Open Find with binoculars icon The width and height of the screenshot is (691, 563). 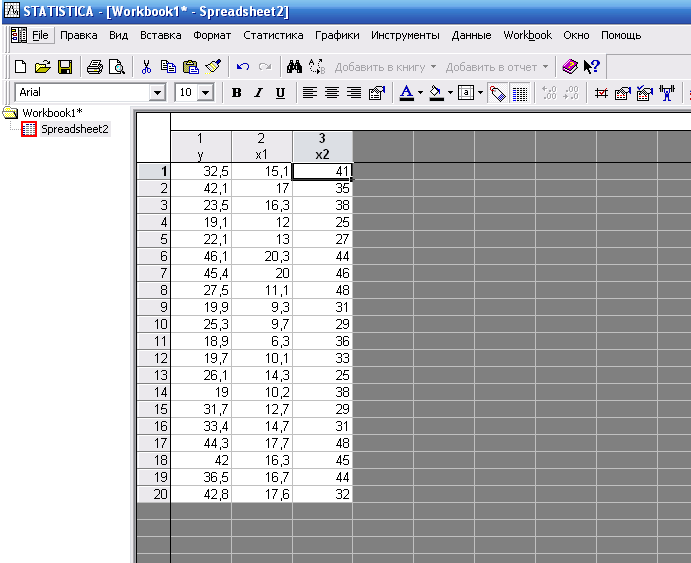(x=294, y=67)
